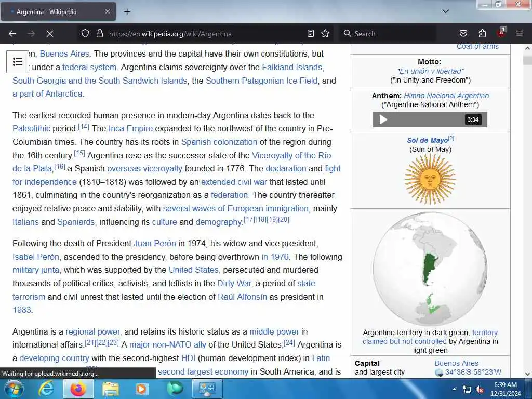Select the Argentina - Wikipedia tab

(58, 11)
